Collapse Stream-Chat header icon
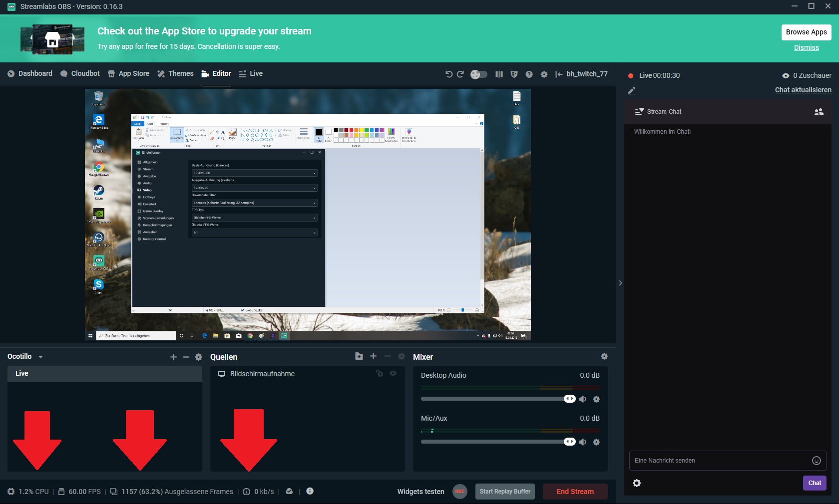Screen dimensions: 839x504 pyautogui.click(x=639, y=112)
